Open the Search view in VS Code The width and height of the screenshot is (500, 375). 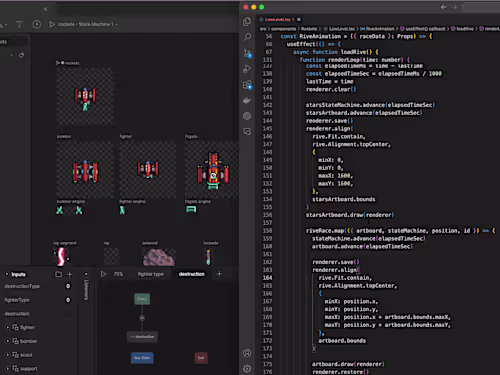pos(247,37)
